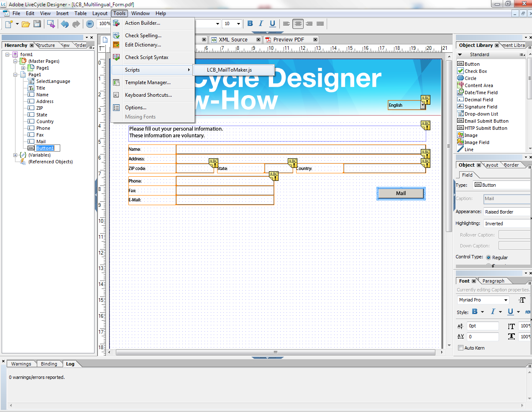Click the Save diskette toolbar icon

(37, 24)
